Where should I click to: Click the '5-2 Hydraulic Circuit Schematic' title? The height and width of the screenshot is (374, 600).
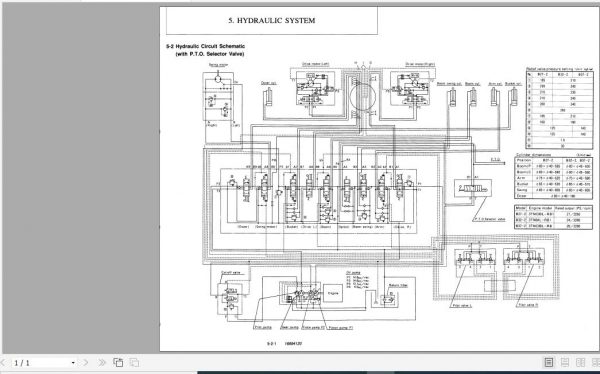[205, 46]
